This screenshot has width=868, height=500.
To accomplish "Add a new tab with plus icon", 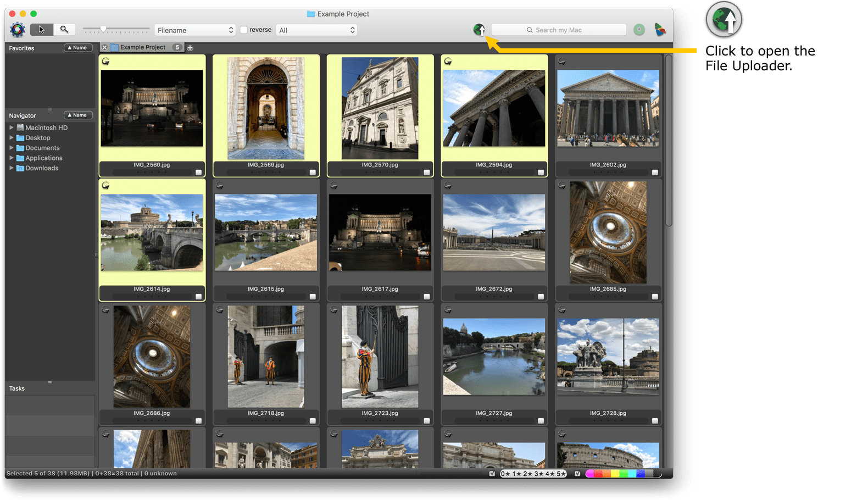I will (190, 48).
